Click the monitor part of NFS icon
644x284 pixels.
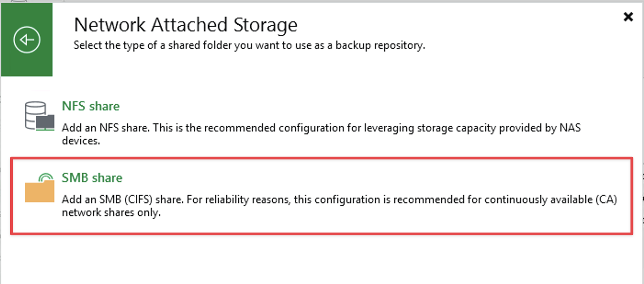coord(45,122)
